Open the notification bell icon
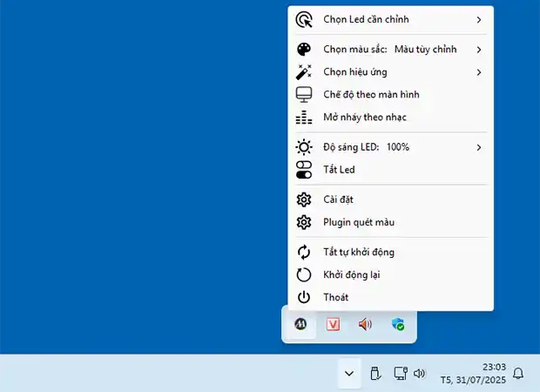Image resolution: width=540 pixels, height=392 pixels. point(518,374)
